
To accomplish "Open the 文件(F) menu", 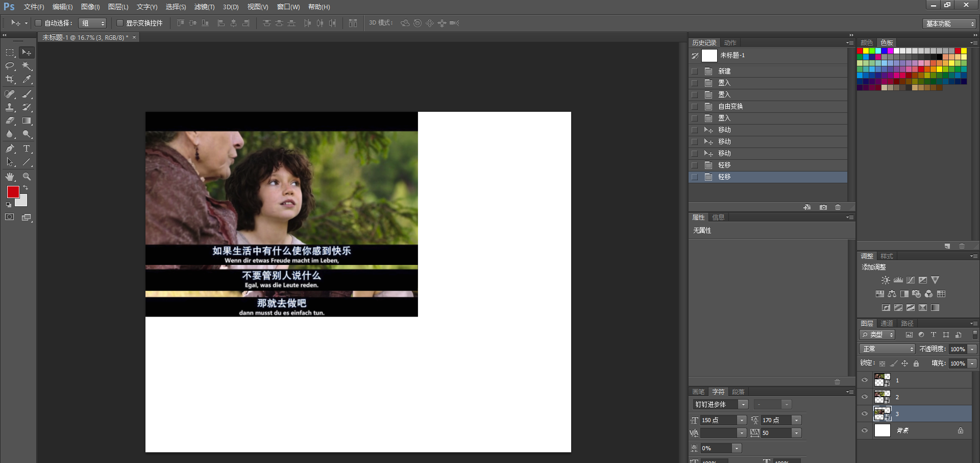I will (34, 7).
